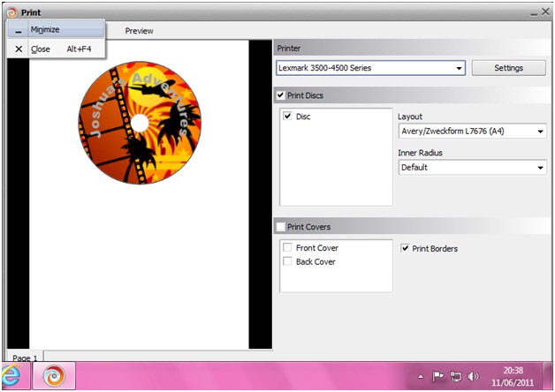Enable the Print Covers checkbox

tap(281, 227)
